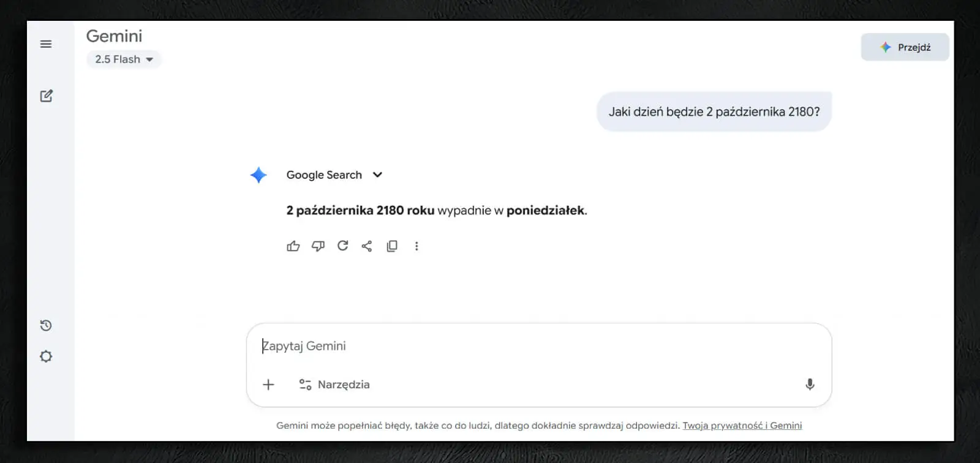This screenshot has width=980, height=463.
Task: Click the microphone voice input icon
Action: [x=810, y=385]
